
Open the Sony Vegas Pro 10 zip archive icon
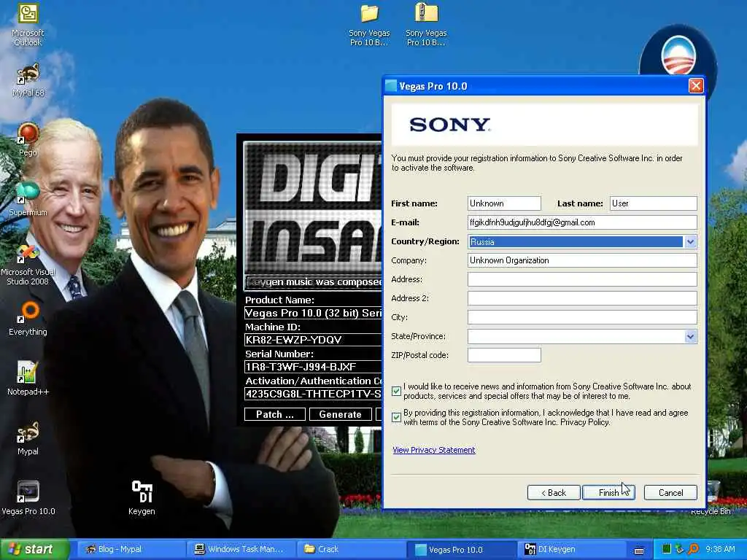(x=426, y=25)
